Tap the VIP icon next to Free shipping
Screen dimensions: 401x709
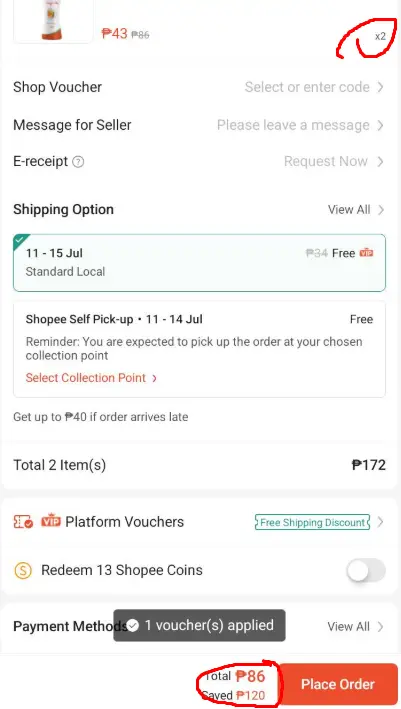click(x=366, y=253)
